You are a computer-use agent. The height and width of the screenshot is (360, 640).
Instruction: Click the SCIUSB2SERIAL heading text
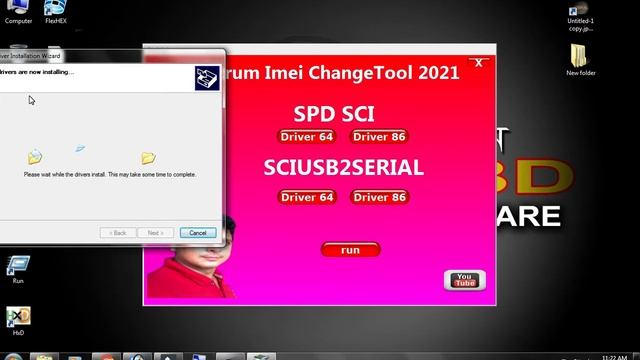coord(343,168)
